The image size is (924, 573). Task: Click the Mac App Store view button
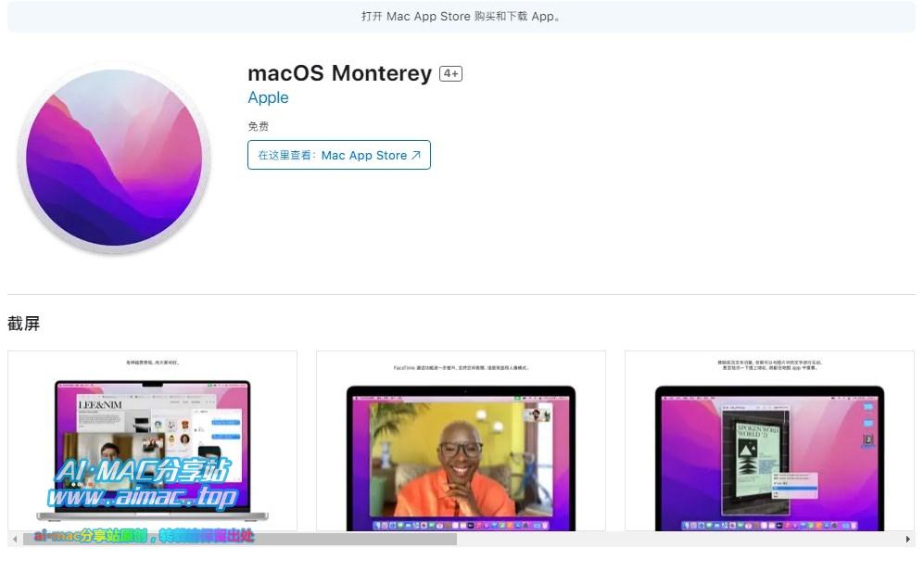click(x=339, y=155)
